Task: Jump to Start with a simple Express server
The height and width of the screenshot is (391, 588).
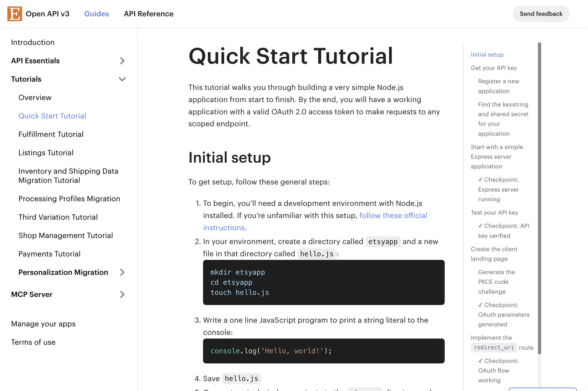Action: point(497,157)
